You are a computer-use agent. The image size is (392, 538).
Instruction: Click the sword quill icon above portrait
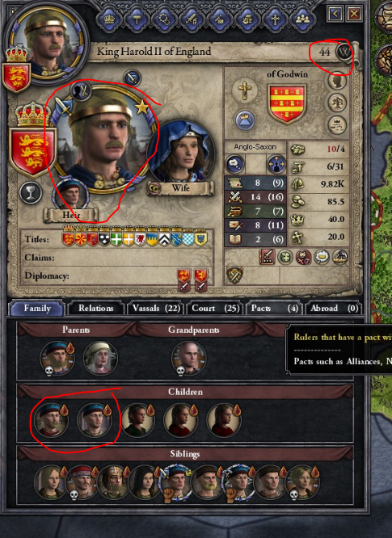pos(132,78)
